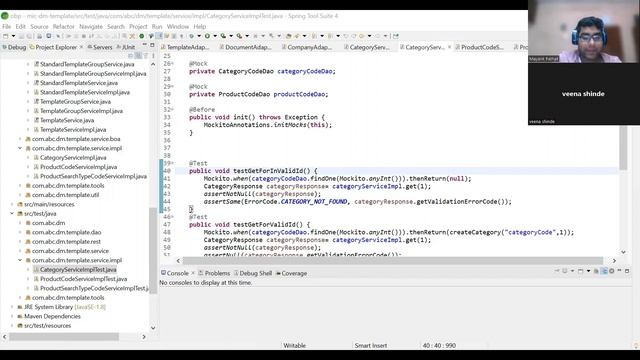Fold the testGetForInValidId method at line 39
Screen dimensions: 640x360
click(172, 163)
